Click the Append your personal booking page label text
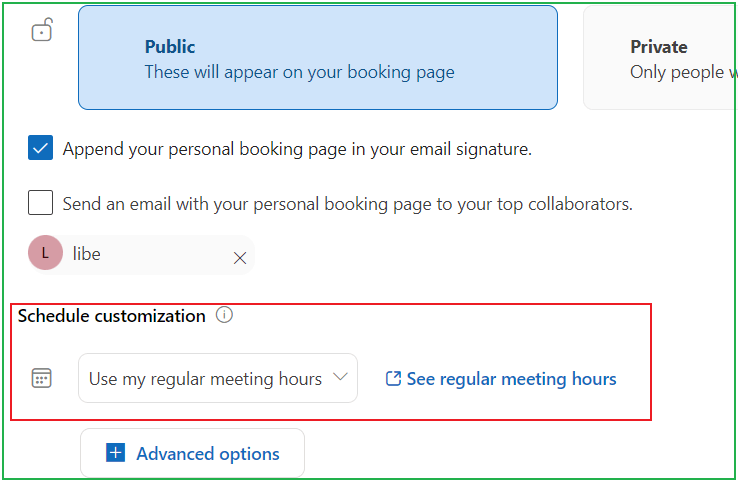 tap(297, 149)
